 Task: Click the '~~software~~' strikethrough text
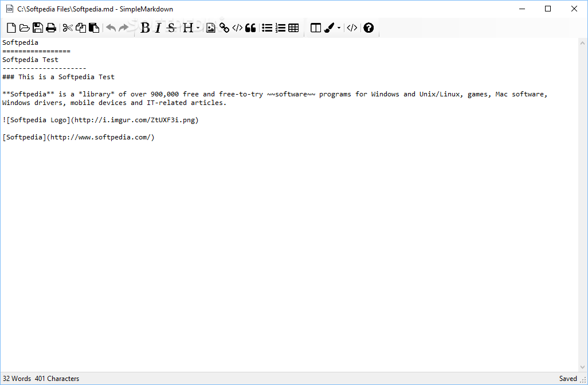pyautogui.click(x=291, y=94)
